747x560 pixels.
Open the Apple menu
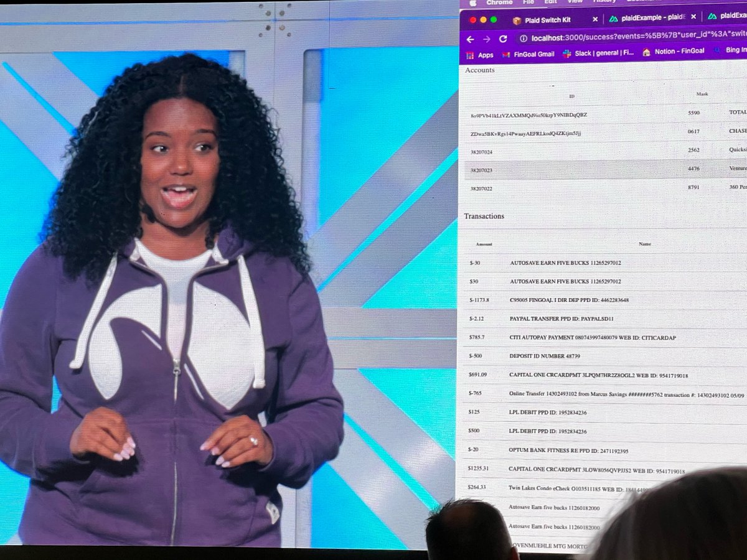(x=472, y=2)
